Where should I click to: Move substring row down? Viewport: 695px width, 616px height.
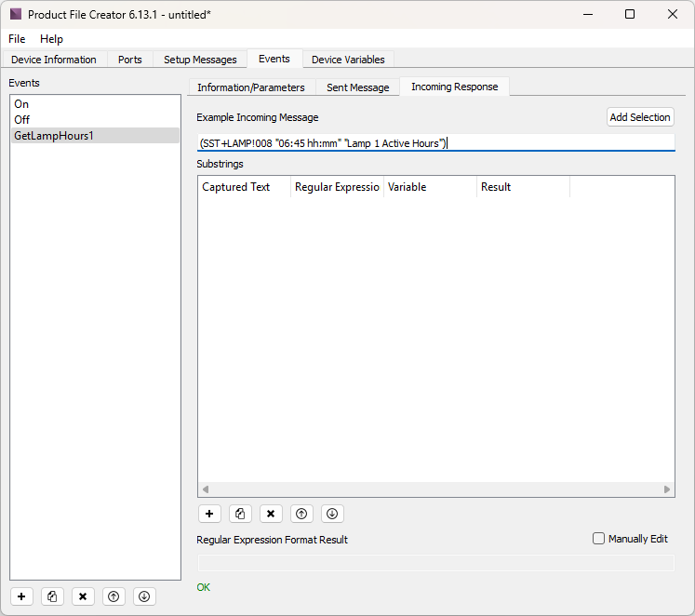[x=332, y=514]
